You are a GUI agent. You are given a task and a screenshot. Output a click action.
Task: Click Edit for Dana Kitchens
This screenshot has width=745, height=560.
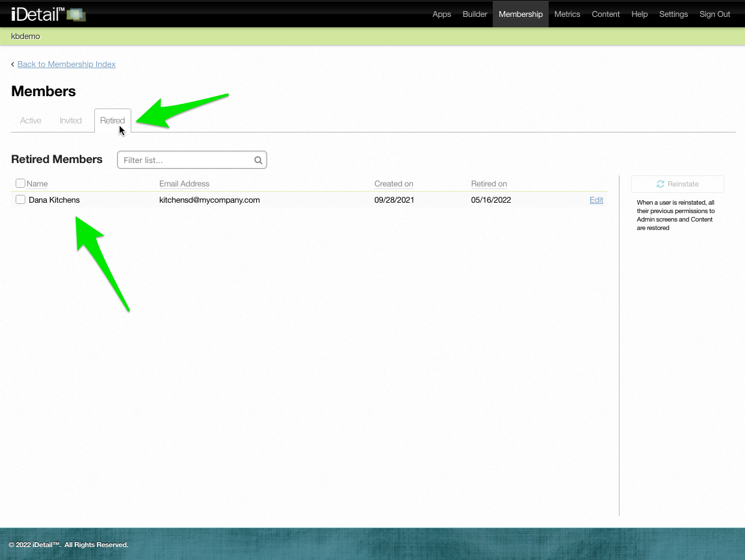(x=596, y=200)
